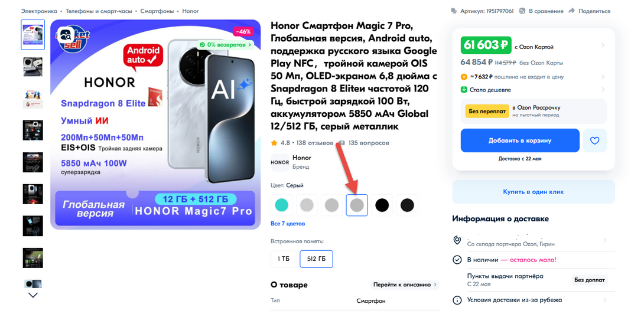Screen dimensions: 644x314
Task: Click Добавить в корзину button
Action: coord(520,140)
